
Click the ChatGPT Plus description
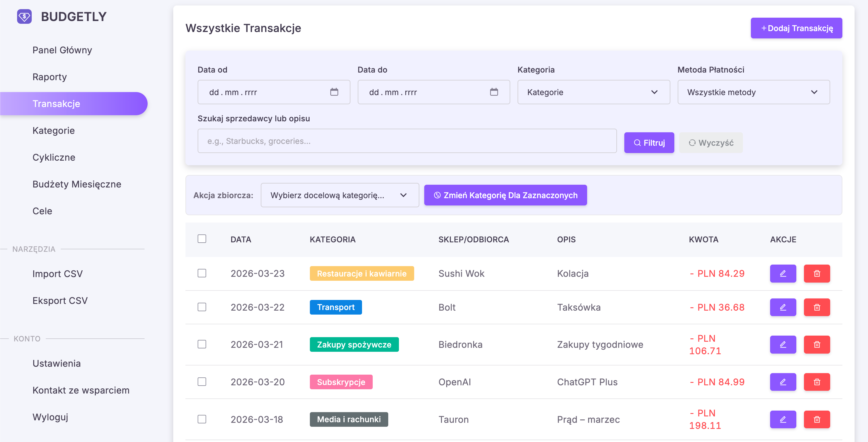click(x=587, y=382)
